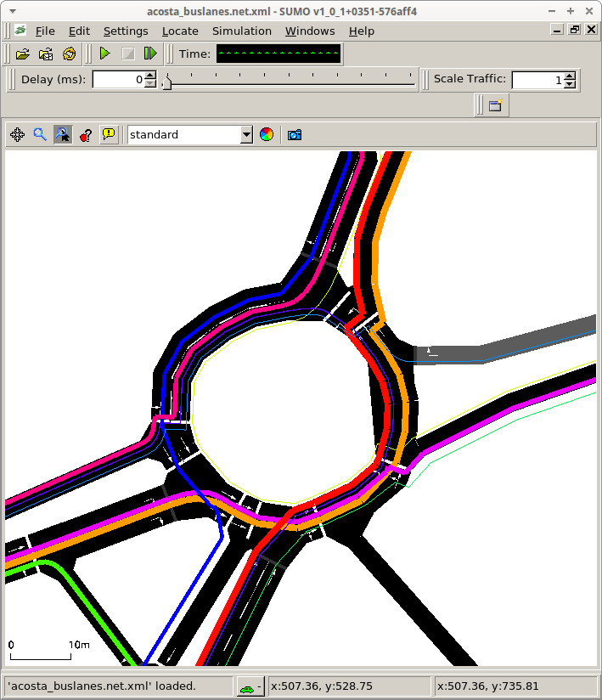Decrease Scale Traffic with the down arrow
The width and height of the screenshot is (602, 700).
pos(570,83)
